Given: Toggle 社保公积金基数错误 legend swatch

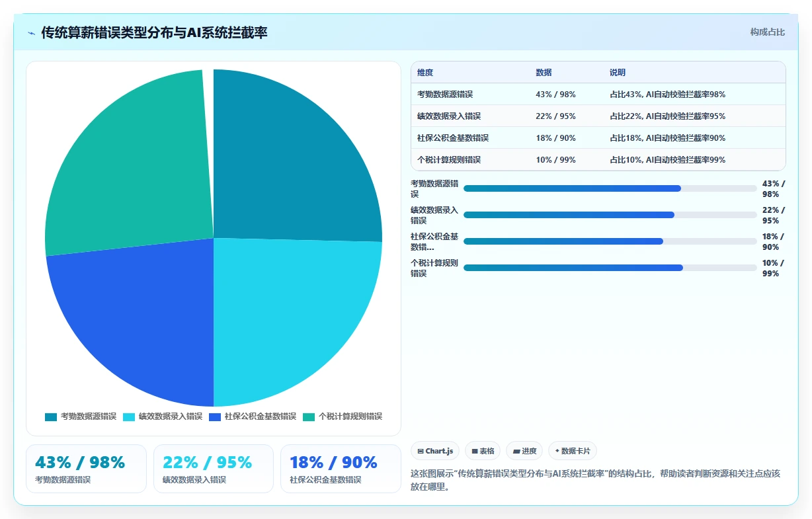Looking at the screenshot, I should (x=214, y=417).
